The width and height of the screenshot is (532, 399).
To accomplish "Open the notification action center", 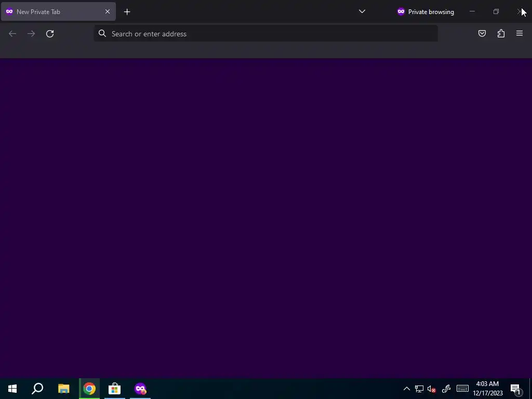I will tap(516, 389).
